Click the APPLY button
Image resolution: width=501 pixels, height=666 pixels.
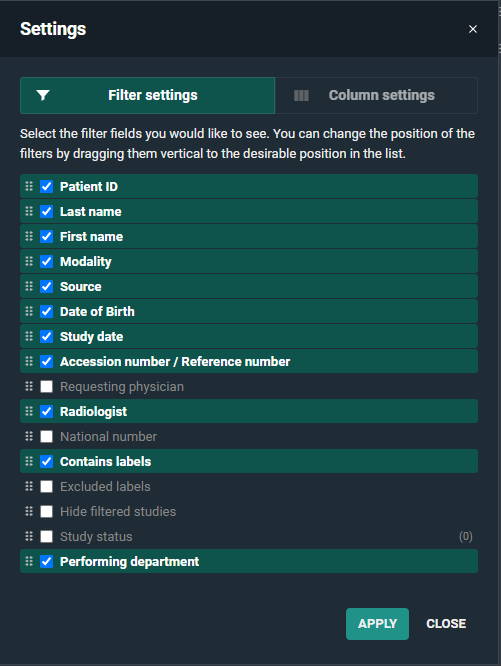377,624
